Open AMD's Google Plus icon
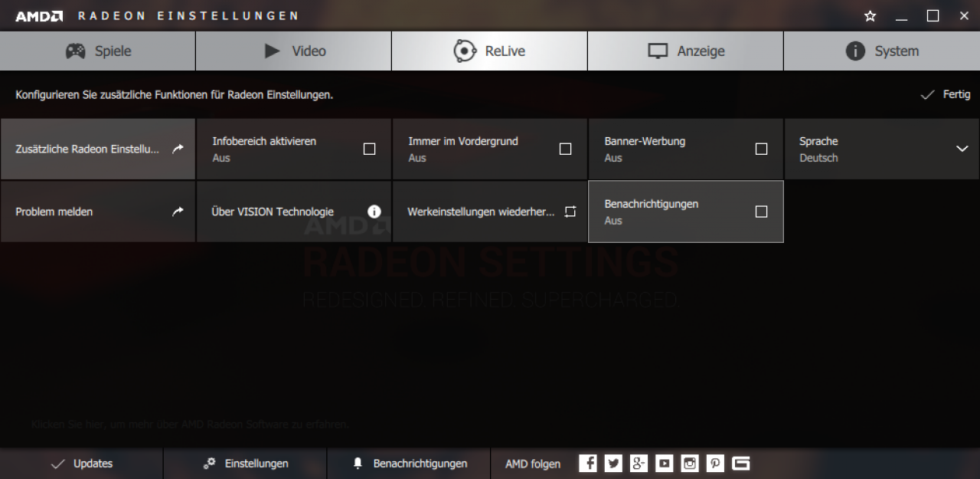This screenshot has width=980, height=479. (x=639, y=463)
